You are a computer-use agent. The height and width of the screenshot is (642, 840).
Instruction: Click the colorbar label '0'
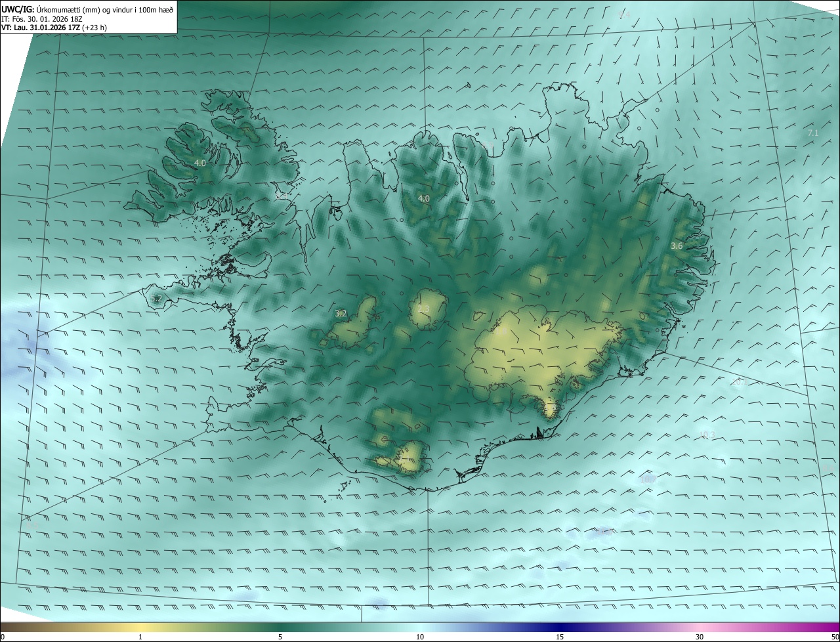(x=3, y=637)
